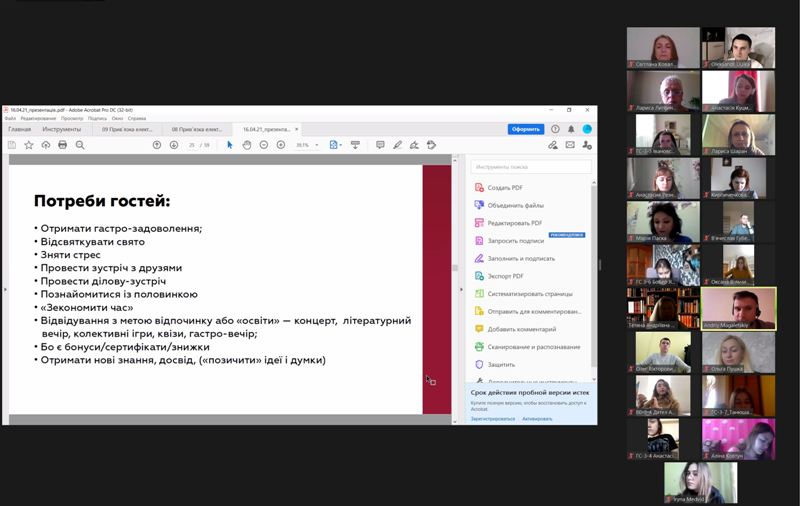Screen dimensions: 800x506
Task: Open the Просмотр menu
Action: tap(72, 118)
